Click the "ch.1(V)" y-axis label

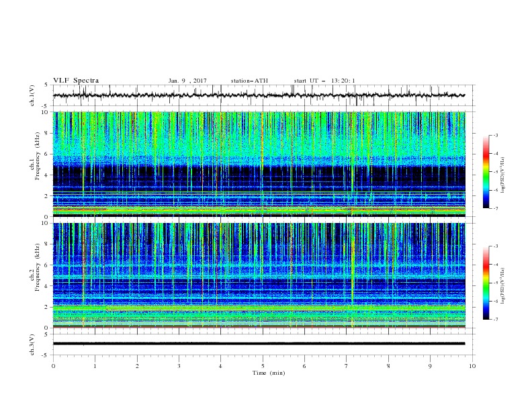(32, 95)
